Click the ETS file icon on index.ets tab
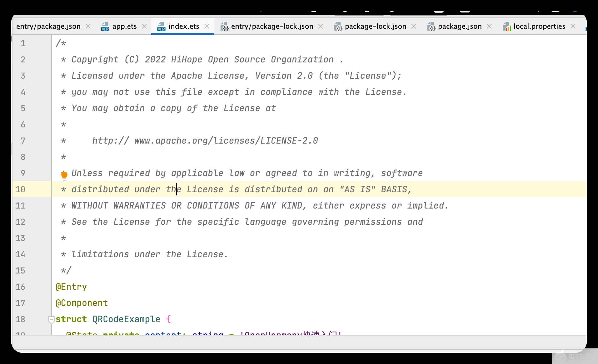598x364 pixels. point(161,27)
